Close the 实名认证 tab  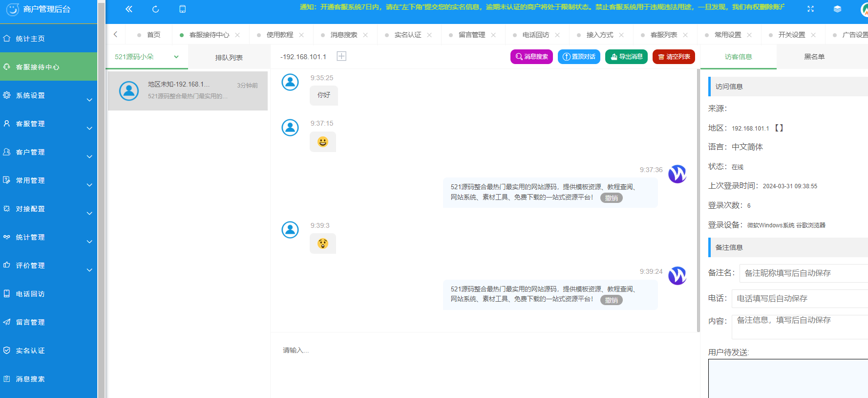[429, 35]
